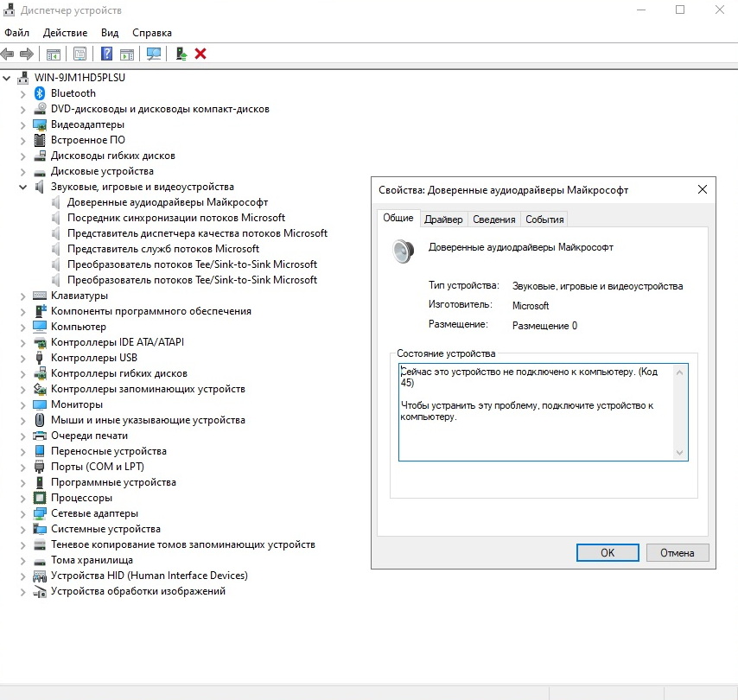738x700 pixels.
Task: Expand the Bluetooth category
Action: (x=22, y=93)
